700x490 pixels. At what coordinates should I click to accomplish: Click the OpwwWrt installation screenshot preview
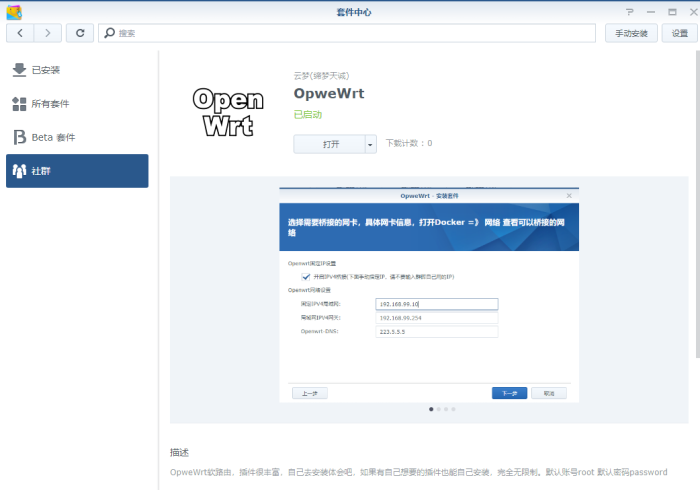(429, 294)
